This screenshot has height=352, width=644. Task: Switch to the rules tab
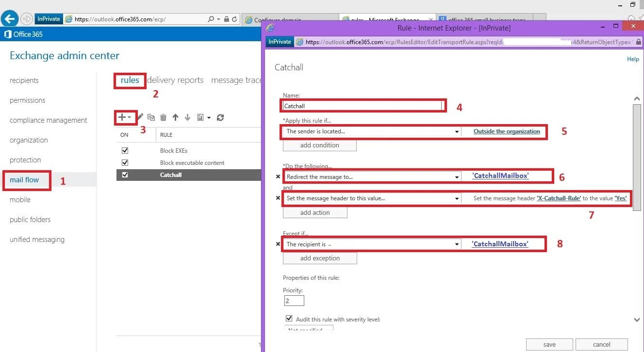pyautogui.click(x=130, y=80)
